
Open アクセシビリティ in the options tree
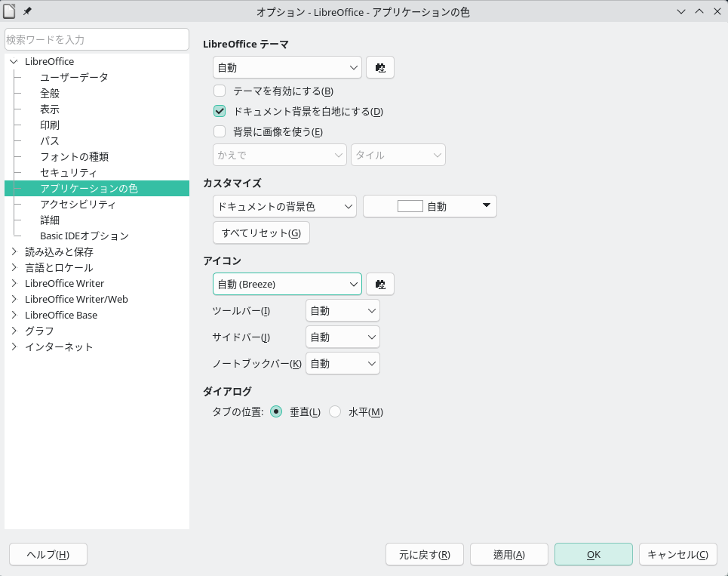78,205
